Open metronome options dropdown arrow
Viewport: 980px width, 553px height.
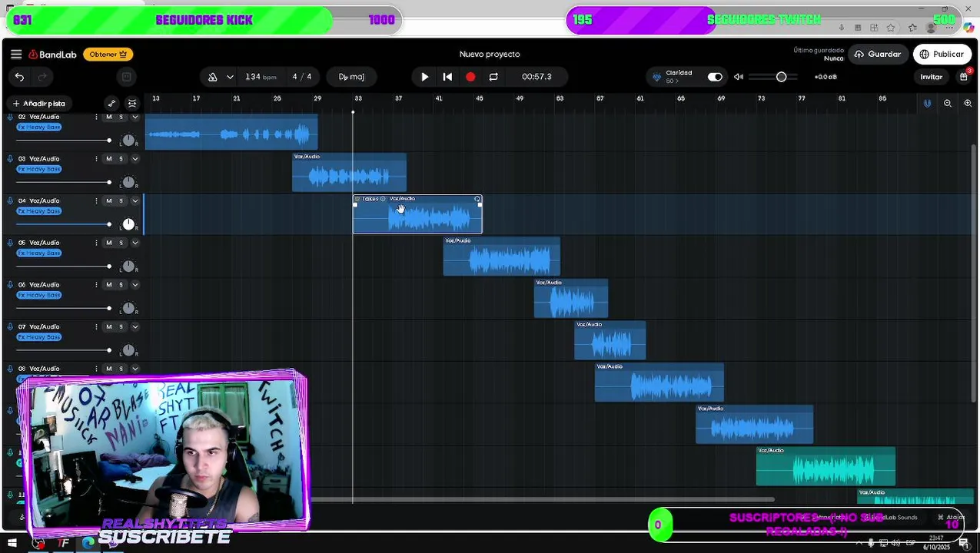pos(230,77)
